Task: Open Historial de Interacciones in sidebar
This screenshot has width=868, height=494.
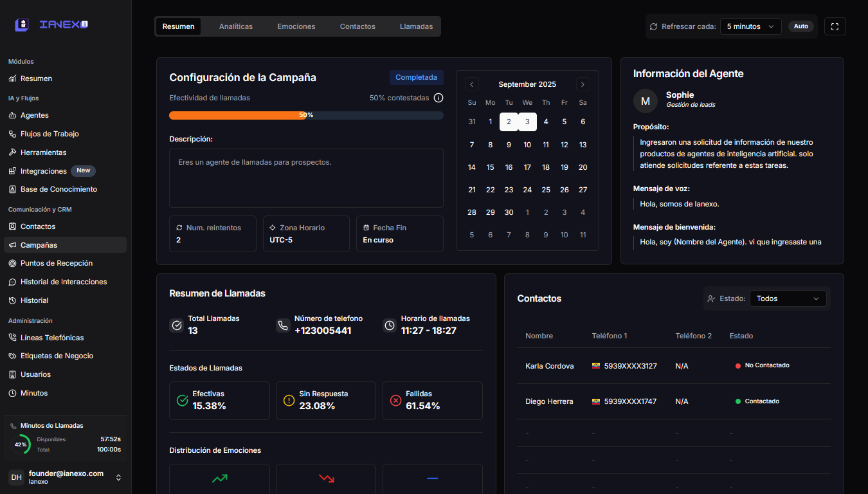Action: (x=64, y=282)
